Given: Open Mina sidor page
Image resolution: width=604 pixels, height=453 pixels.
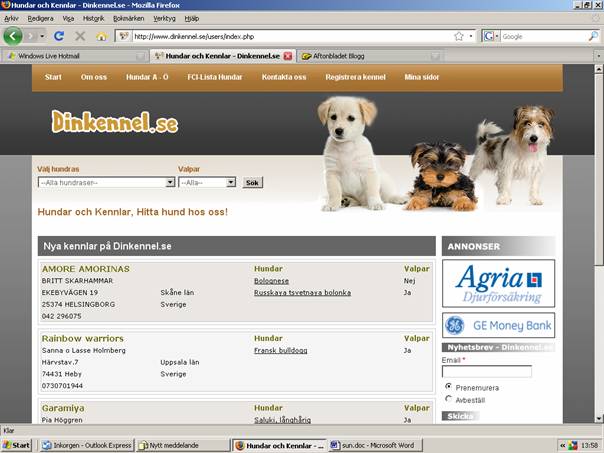Looking at the screenshot, I should click(422, 77).
